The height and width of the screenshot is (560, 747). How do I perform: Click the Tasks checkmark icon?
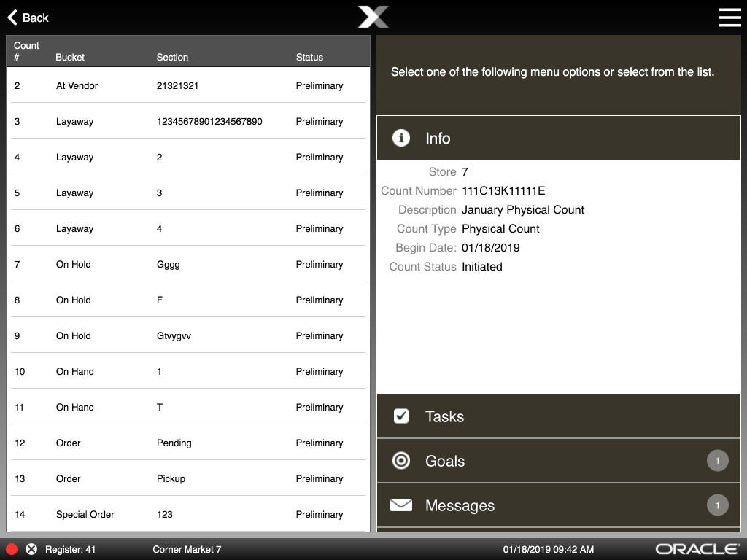click(x=401, y=416)
